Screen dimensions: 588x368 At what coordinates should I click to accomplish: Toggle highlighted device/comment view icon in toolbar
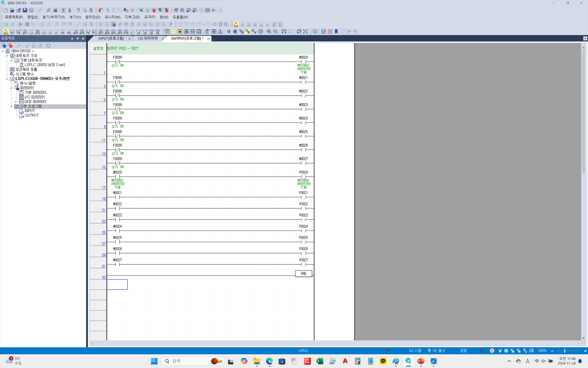coord(248,32)
